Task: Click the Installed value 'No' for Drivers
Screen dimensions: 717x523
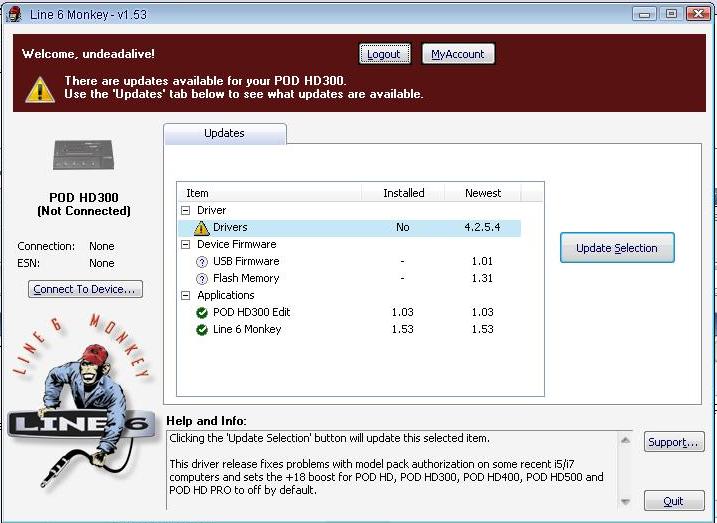Action: (402, 228)
